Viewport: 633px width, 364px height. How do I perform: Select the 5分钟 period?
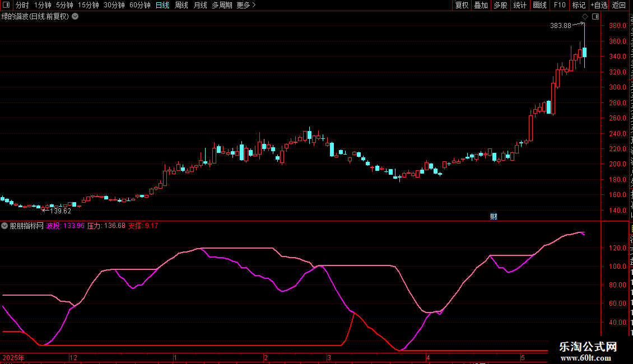point(64,5)
